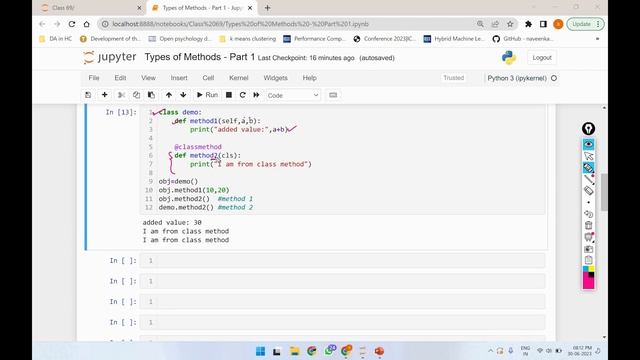Open the Edit menu

(x=120, y=78)
